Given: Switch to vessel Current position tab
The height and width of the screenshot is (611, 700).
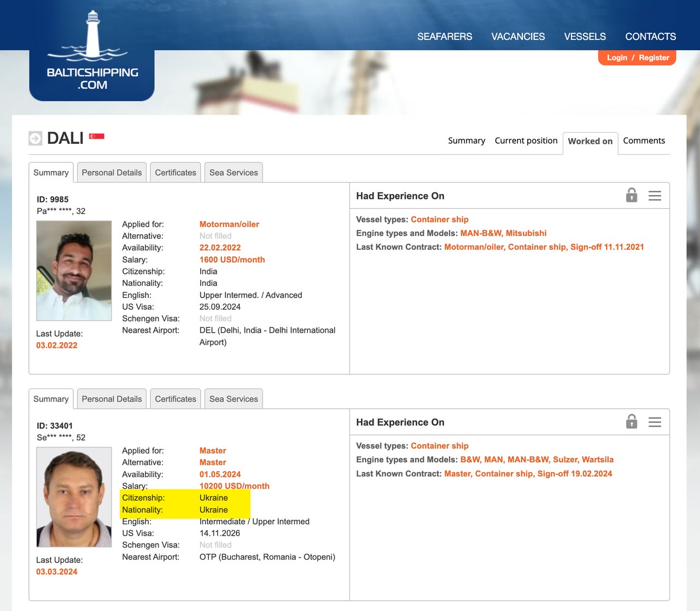Looking at the screenshot, I should click(x=526, y=140).
